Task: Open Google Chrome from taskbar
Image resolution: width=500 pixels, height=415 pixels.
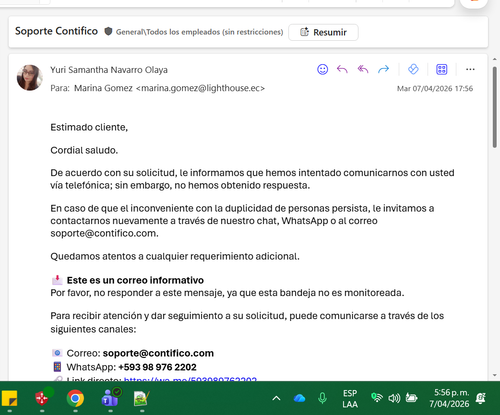Action: (75, 398)
